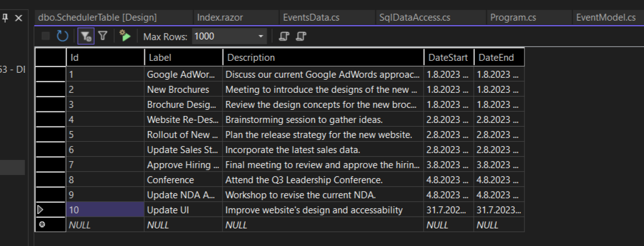Image resolution: width=644 pixels, height=246 pixels.
Task: Click the Label cell 'Website Re-Des...'
Action: tap(184, 120)
